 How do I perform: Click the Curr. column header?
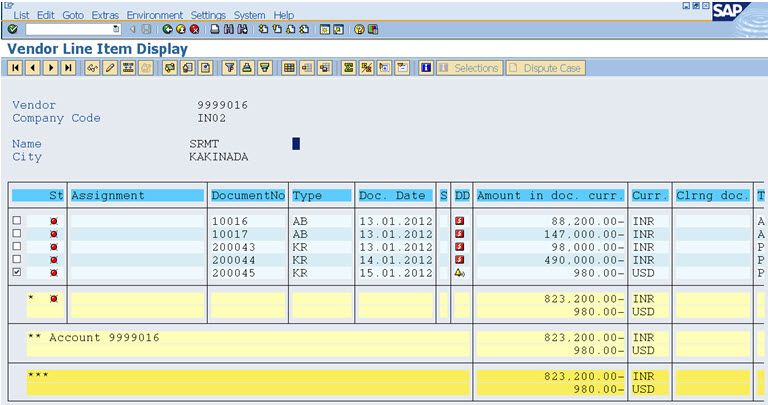coord(649,195)
